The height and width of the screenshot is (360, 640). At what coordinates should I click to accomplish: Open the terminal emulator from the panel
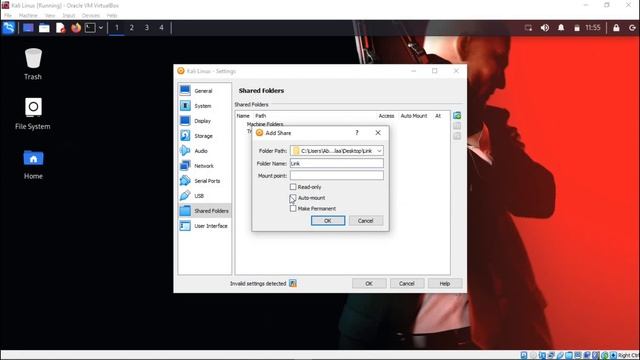(x=90, y=28)
